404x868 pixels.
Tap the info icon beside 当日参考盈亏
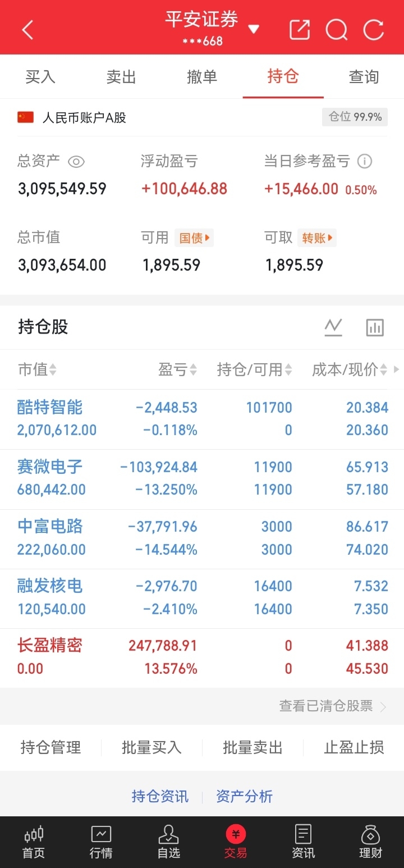point(365,162)
